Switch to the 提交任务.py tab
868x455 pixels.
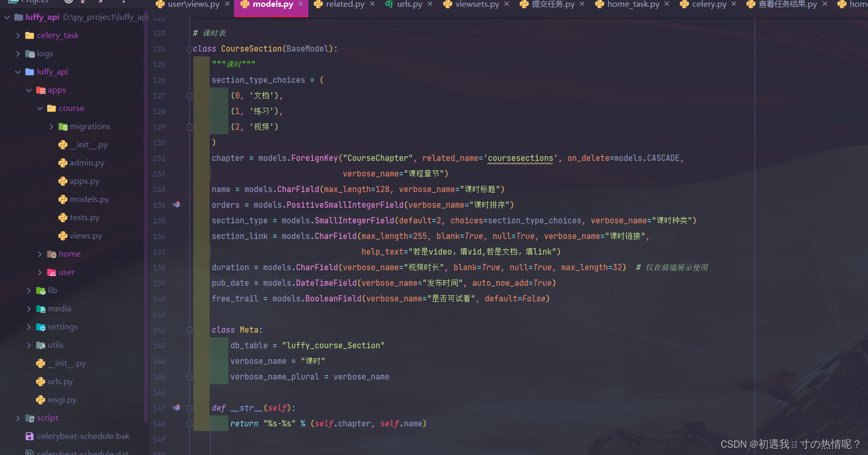click(553, 4)
